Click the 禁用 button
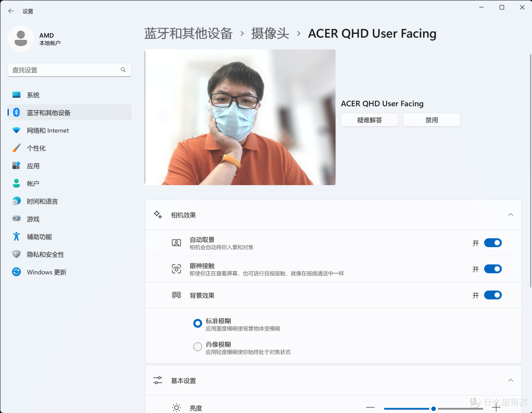 click(x=432, y=120)
